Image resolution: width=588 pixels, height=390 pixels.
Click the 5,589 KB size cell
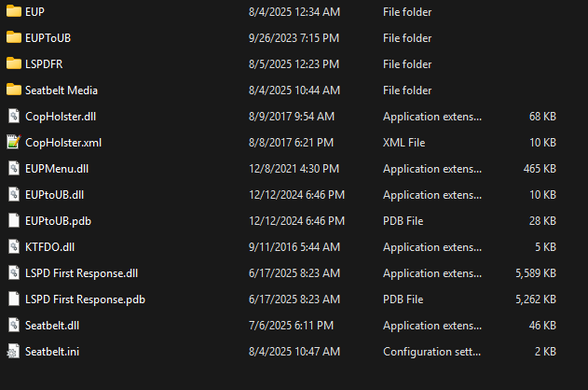(x=535, y=273)
